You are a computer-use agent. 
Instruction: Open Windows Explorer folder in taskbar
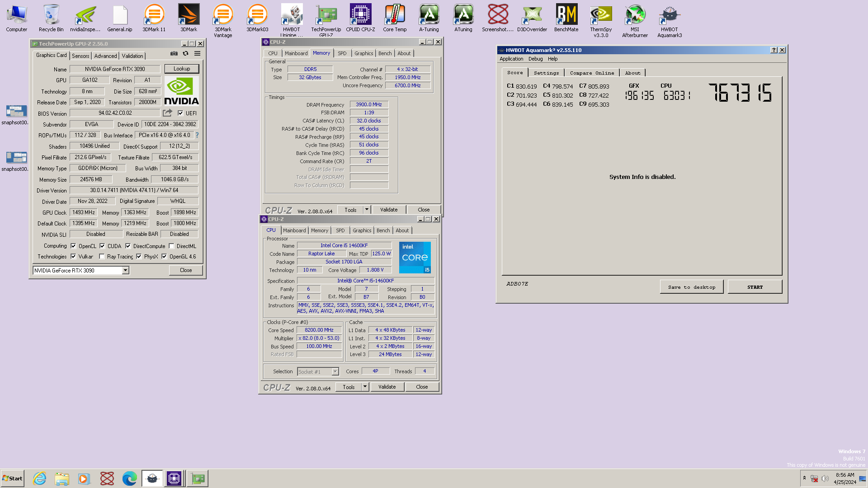click(x=62, y=478)
